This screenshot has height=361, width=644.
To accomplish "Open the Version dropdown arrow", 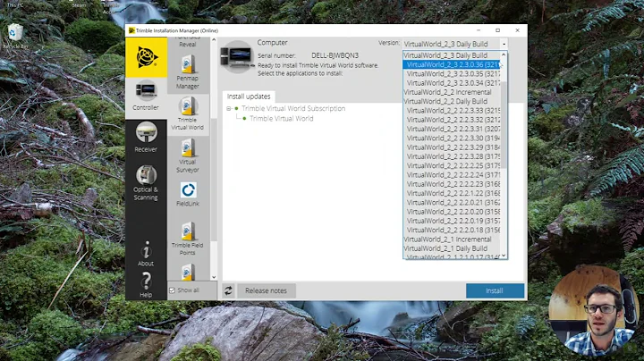I will 504,44.
